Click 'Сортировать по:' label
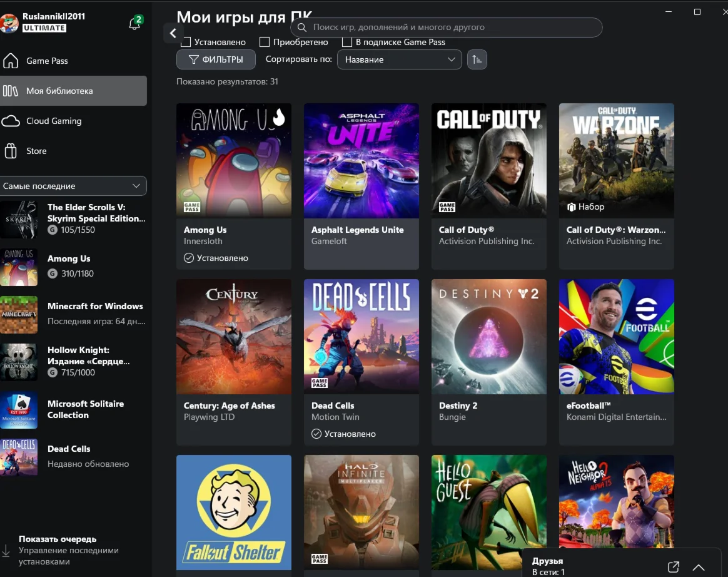Image resolution: width=728 pixels, height=577 pixels. 298,59
